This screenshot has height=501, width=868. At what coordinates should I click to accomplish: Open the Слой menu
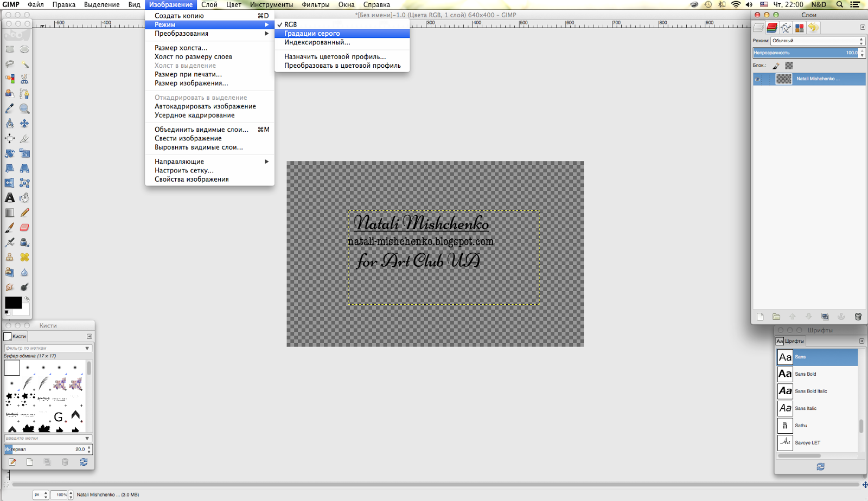[209, 5]
